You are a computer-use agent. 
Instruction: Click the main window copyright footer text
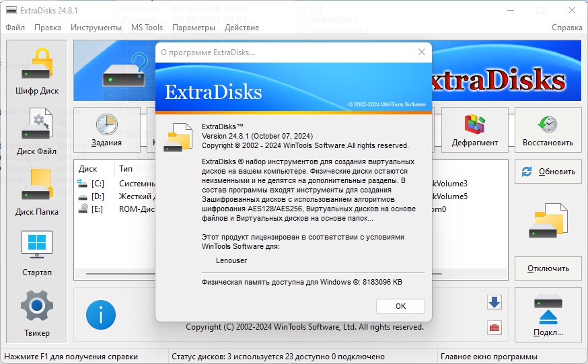[x=305, y=327]
